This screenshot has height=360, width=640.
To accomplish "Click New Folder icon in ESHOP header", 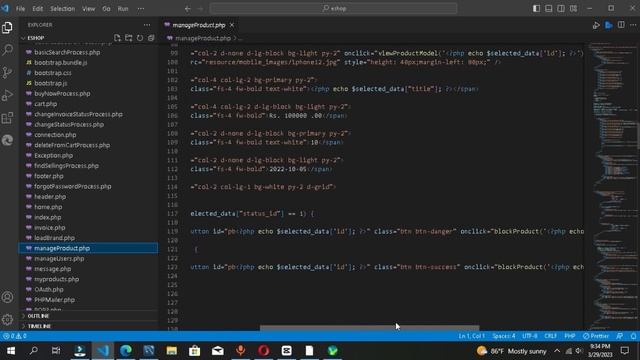I will pyautogui.click(x=129, y=38).
